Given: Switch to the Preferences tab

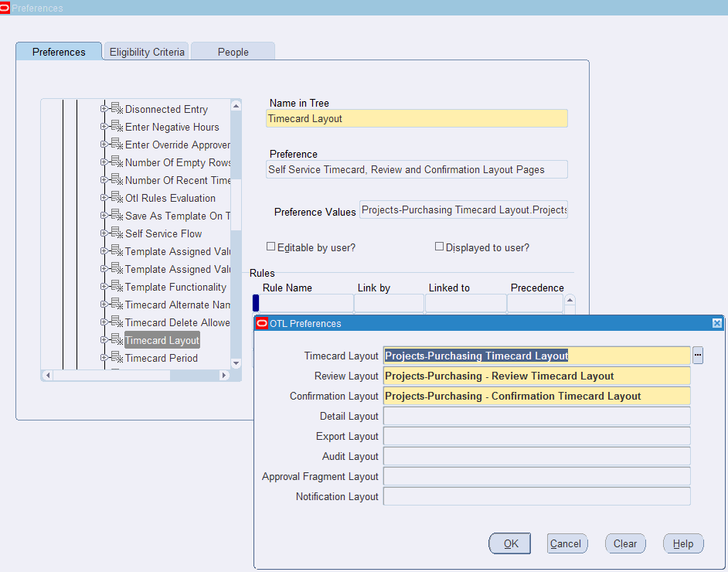Looking at the screenshot, I should (59, 52).
